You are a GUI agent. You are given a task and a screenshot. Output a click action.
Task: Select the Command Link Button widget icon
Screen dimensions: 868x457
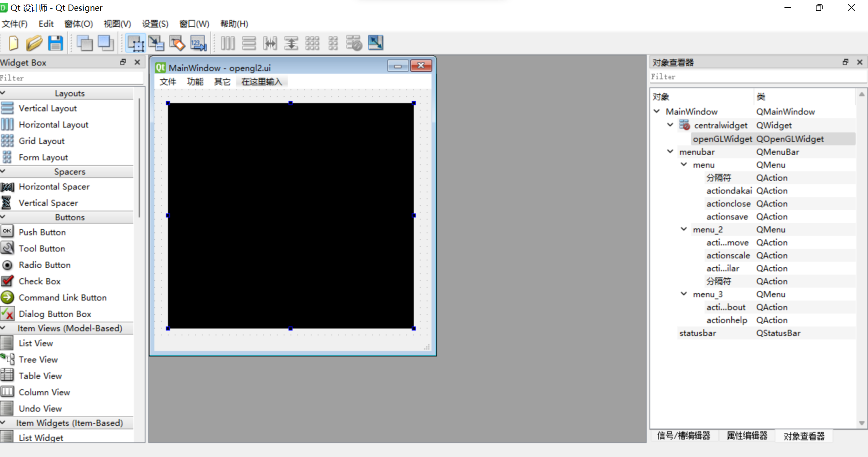(7, 297)
